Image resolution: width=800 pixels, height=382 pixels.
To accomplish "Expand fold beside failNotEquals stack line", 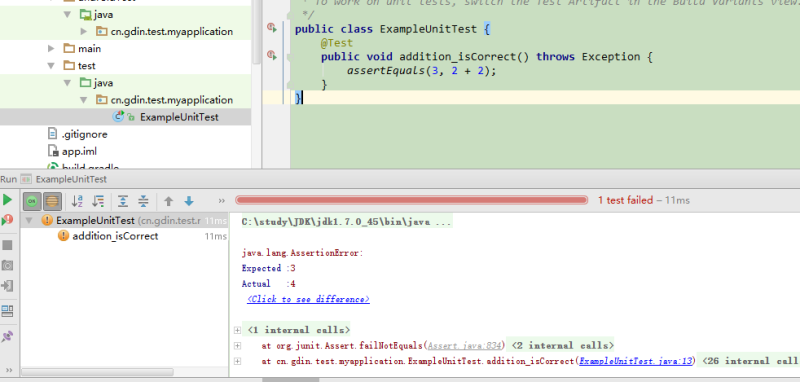I will [x=237, y=346].
